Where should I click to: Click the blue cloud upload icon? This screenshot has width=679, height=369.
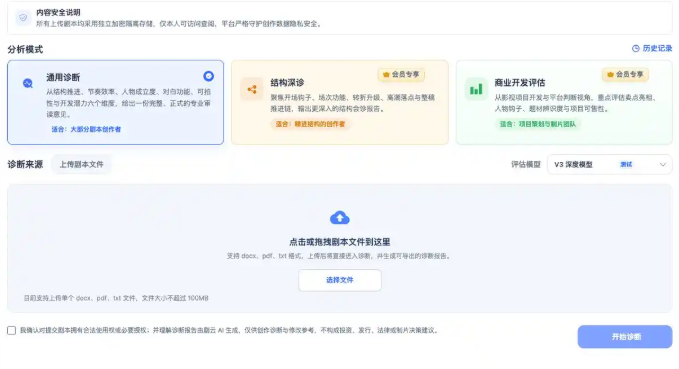tap(340, 218)
